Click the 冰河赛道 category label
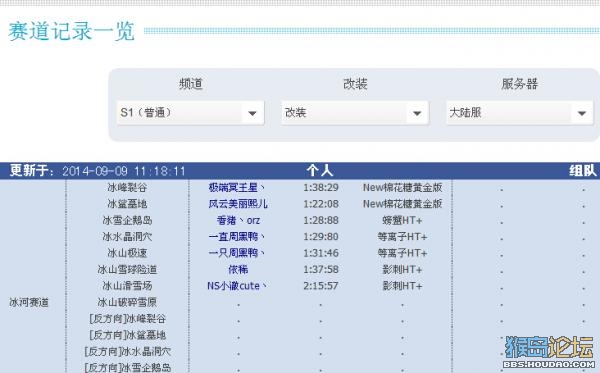600x373 pixels. click(x=29, y=303)
